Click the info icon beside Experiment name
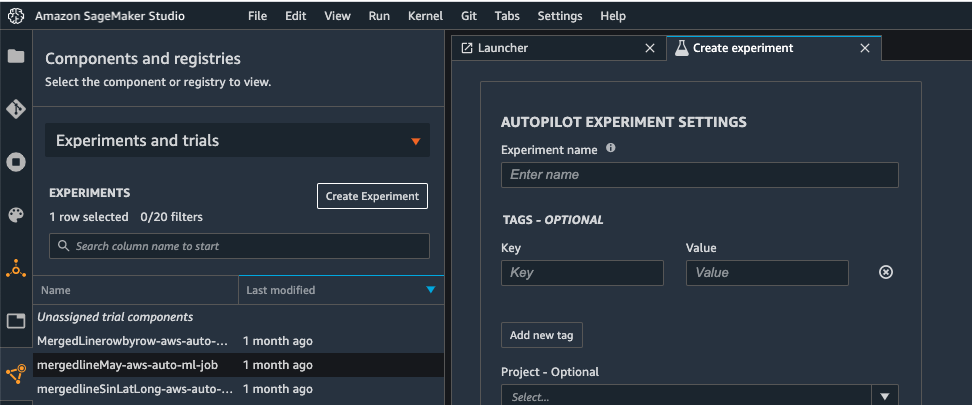972x405 pixels. (x=611, y=148)
